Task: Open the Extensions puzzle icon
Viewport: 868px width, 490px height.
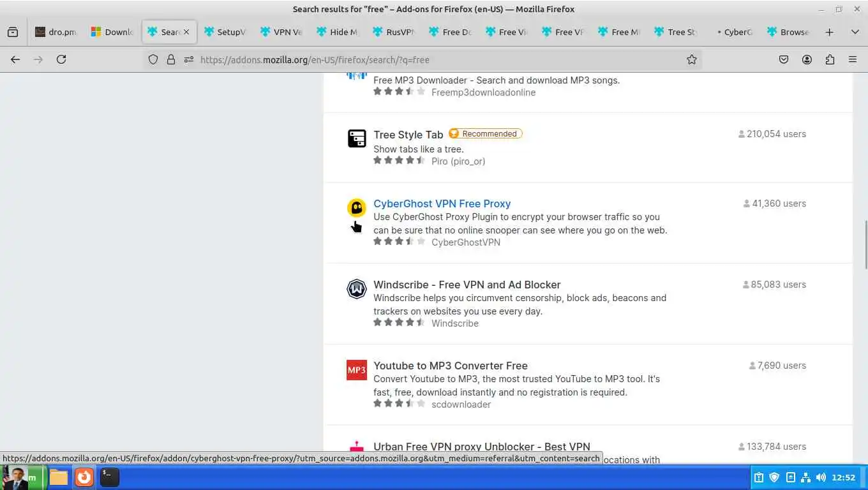Action: pos(830,59)
